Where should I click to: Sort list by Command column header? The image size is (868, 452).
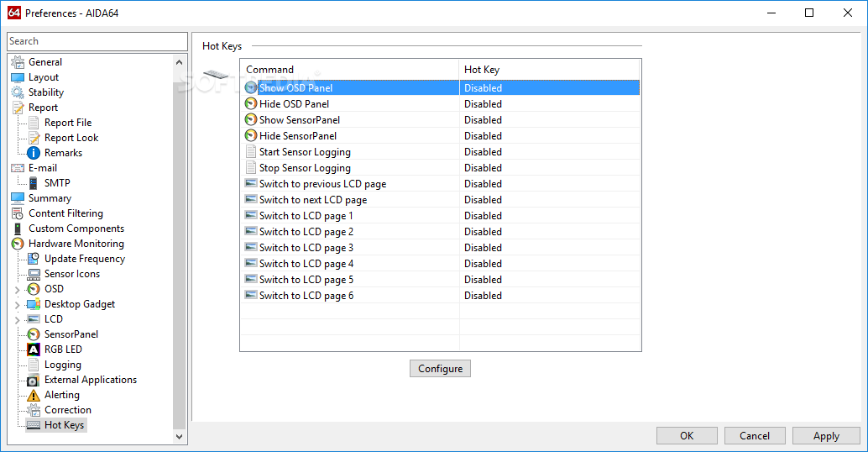point(350,69)
